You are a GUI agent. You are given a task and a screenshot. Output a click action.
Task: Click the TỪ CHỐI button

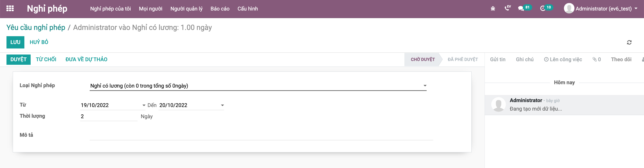pyautogui.click(x=46, y=59)
